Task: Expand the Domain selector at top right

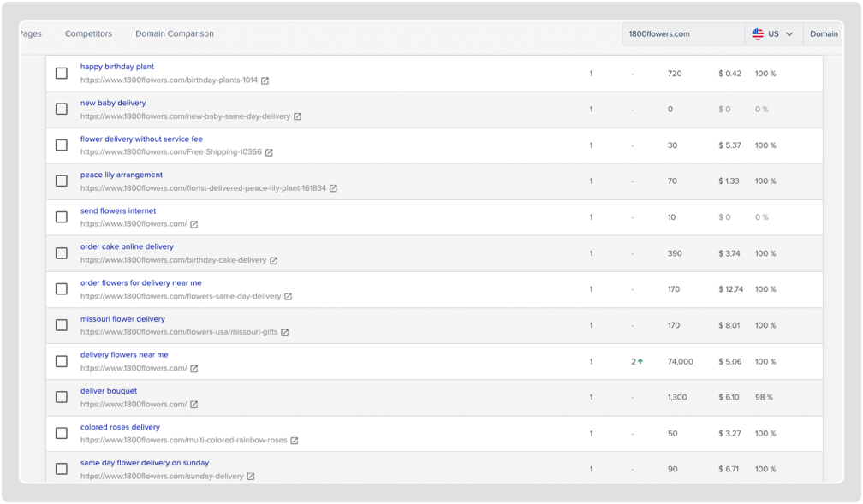Action: [x=824, y=34]
